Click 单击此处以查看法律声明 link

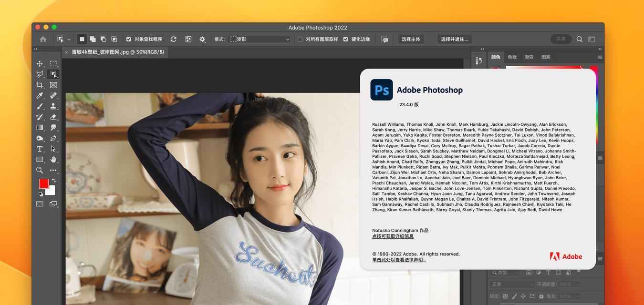click(399, 260)
